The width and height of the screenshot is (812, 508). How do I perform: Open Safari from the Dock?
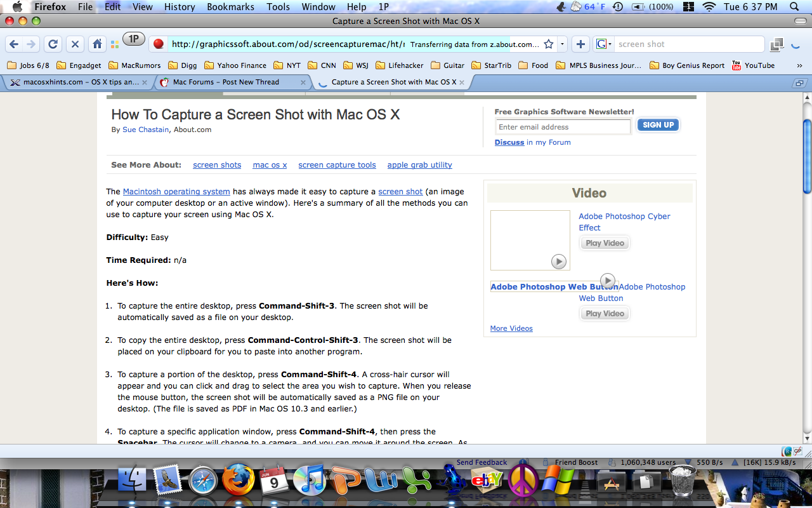204,481
